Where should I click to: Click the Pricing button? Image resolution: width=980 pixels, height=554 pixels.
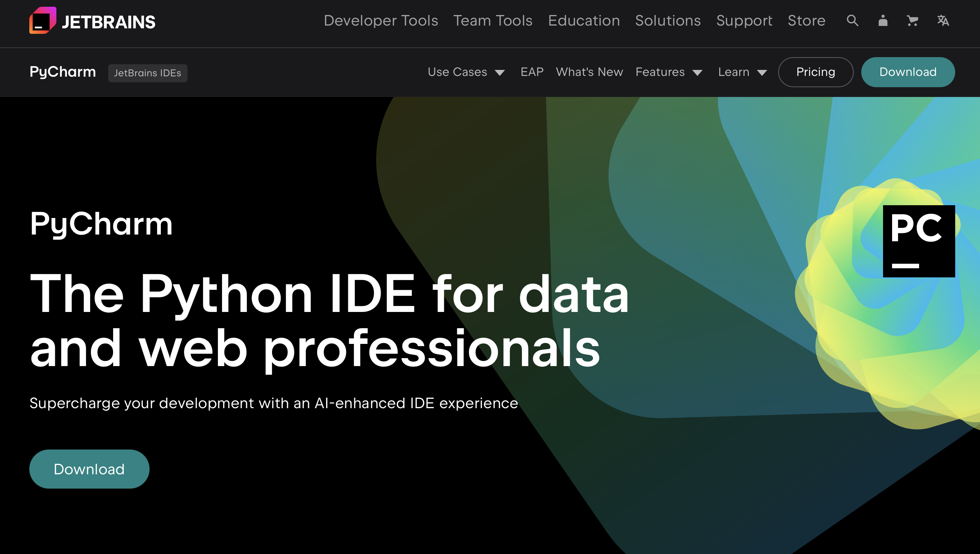click(815, 72)
